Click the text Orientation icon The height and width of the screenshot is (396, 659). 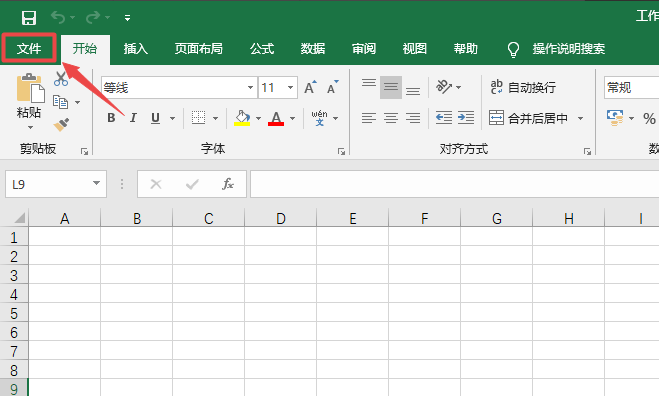coord(444,87)
